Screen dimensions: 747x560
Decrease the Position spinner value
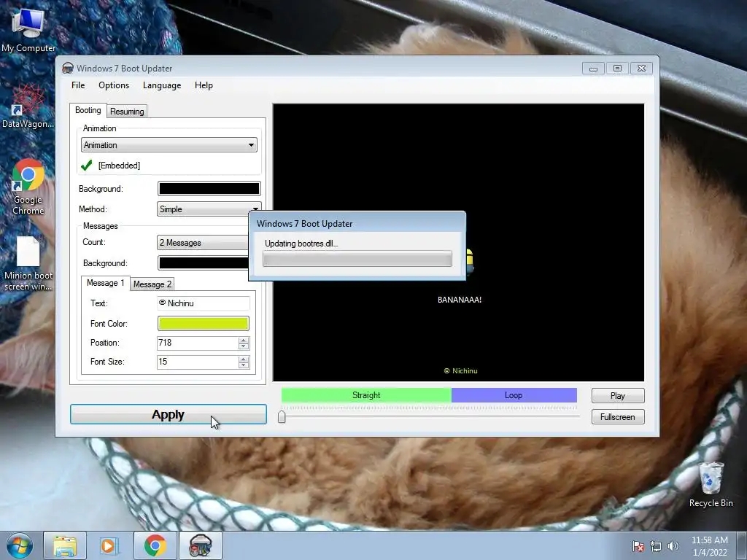244,346
